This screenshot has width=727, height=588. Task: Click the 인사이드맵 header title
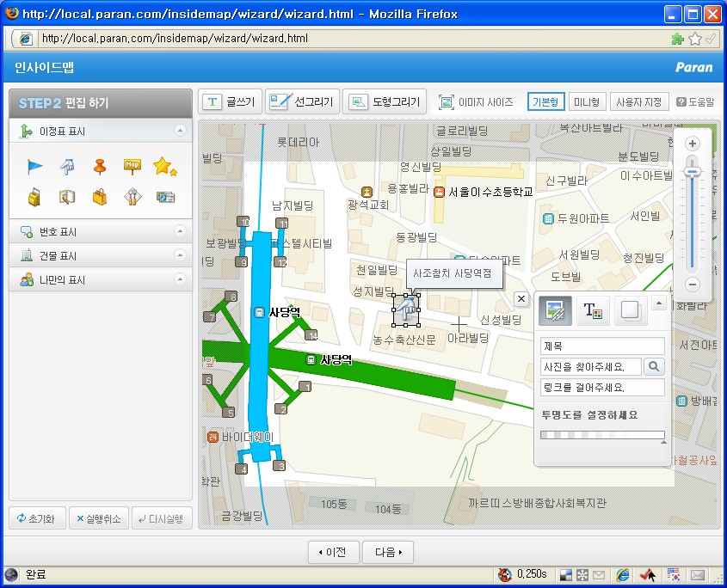tap(44, 68)
